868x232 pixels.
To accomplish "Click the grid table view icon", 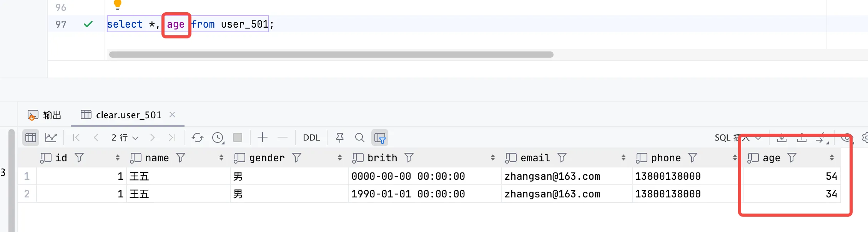I will [x=31, y=138].
